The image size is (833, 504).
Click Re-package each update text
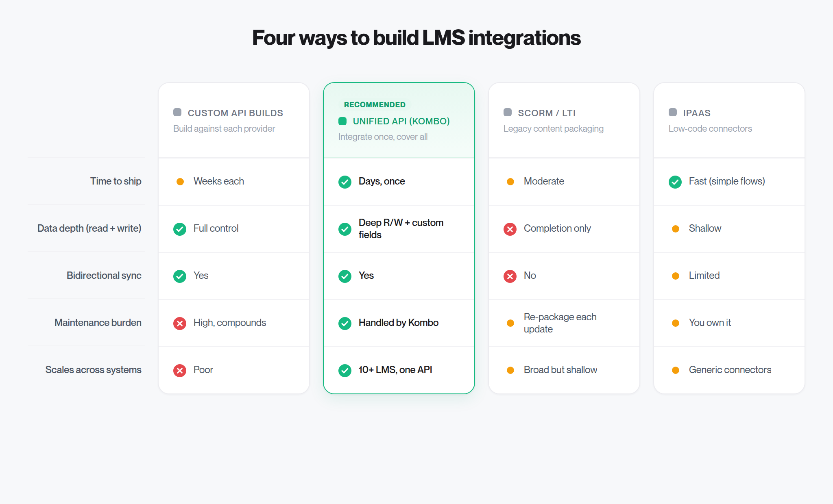560,323
